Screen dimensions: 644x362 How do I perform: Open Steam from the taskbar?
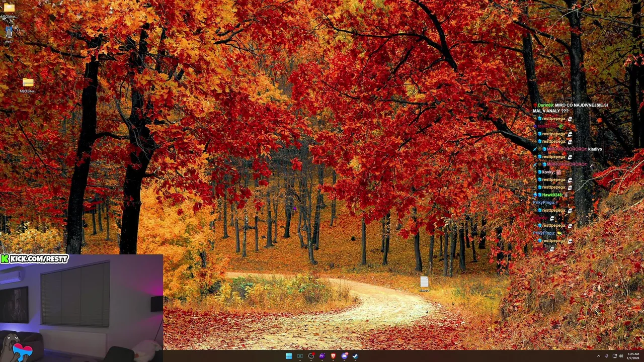pos(355,356)
